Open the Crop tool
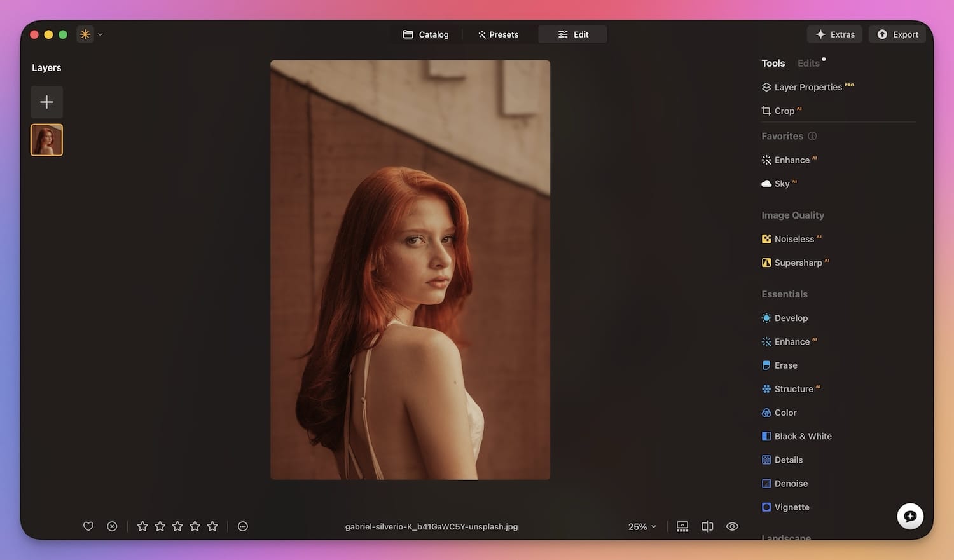 782,111
